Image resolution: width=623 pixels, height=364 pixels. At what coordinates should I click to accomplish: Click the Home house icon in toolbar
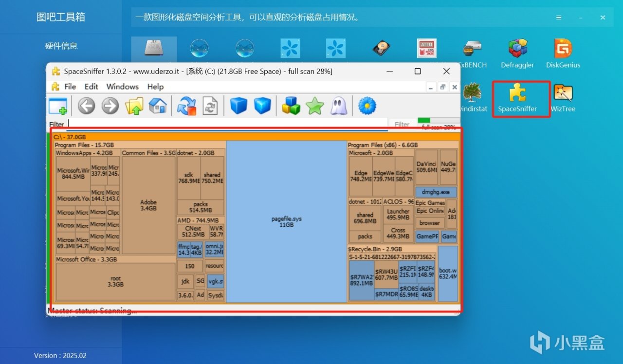[x=158, y=106]
